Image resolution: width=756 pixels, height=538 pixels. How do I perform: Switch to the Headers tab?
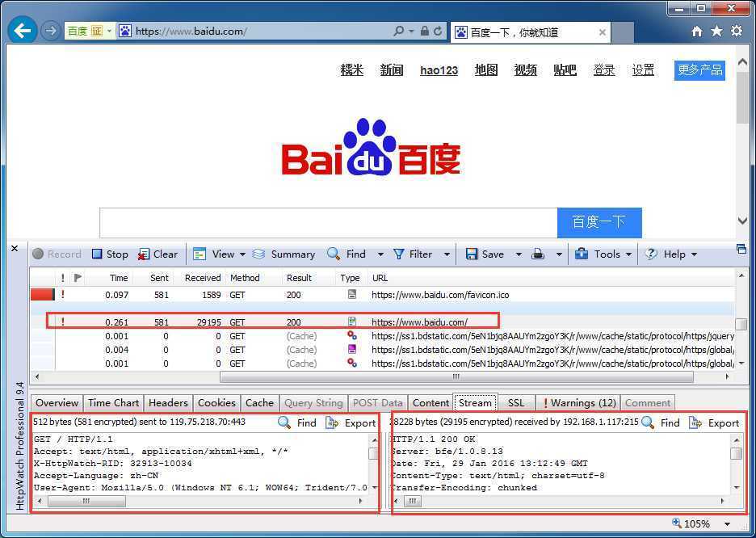[168, 403]
